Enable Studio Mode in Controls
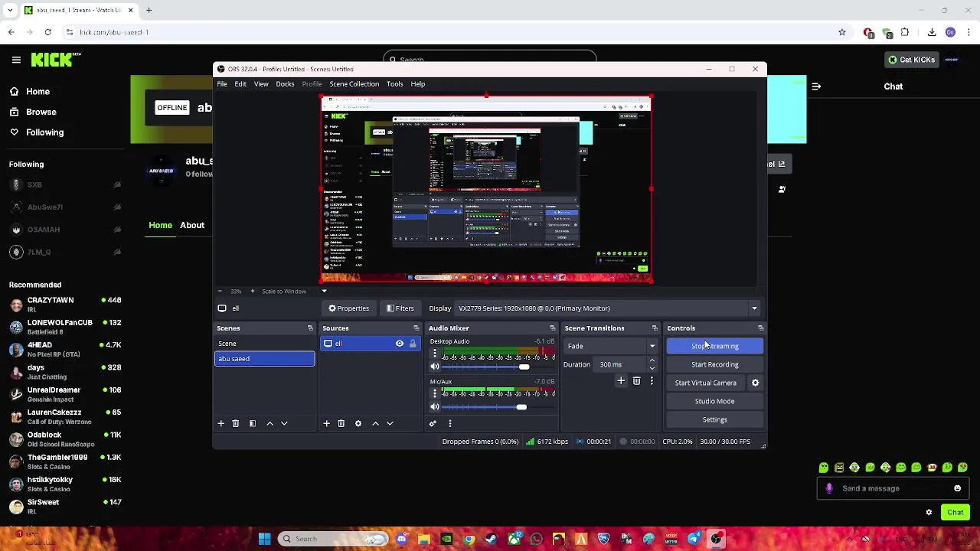 pos(714,401)
